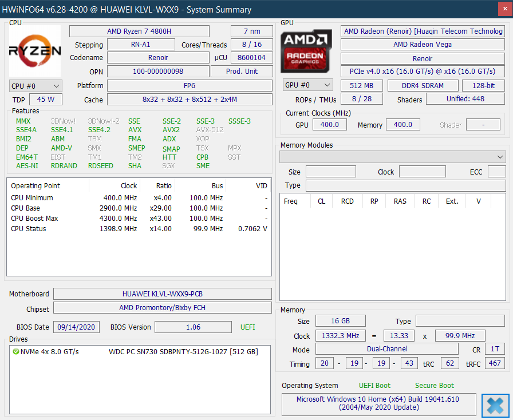Click the Ext. column header
This screenshot has height=420, width=513.
pyautogui.click(x=452, y=201)
